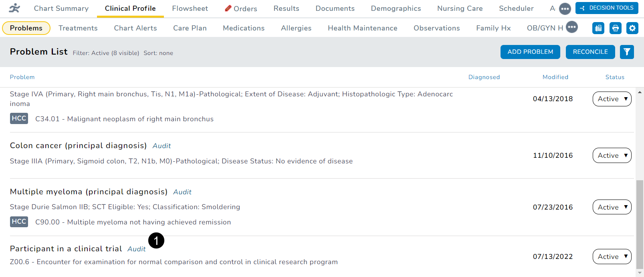Viewport: 644px width, 277px height.
Task: Click the Add Problem button
Action: coord(530,52)
